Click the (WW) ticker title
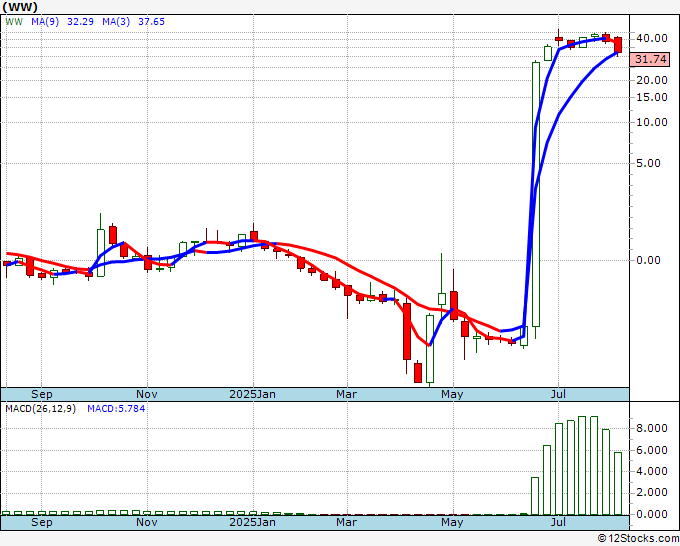680x546 pixels. 20,7
